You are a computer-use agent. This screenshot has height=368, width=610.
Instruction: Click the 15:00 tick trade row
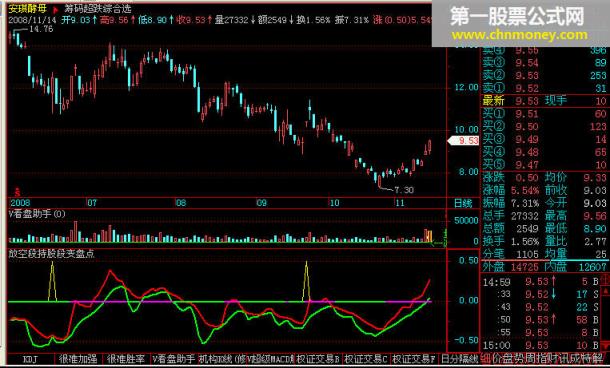[x=541, y=345]
